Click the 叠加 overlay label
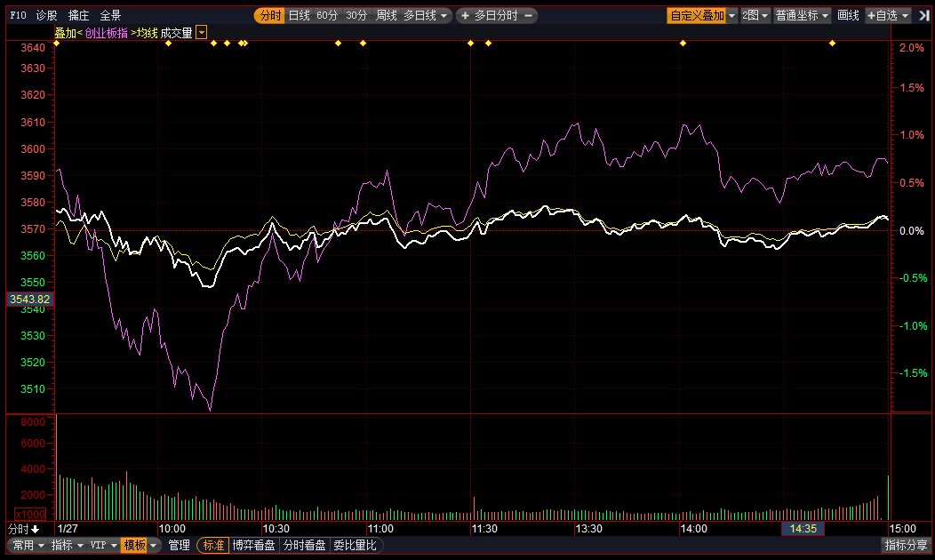 66,34
